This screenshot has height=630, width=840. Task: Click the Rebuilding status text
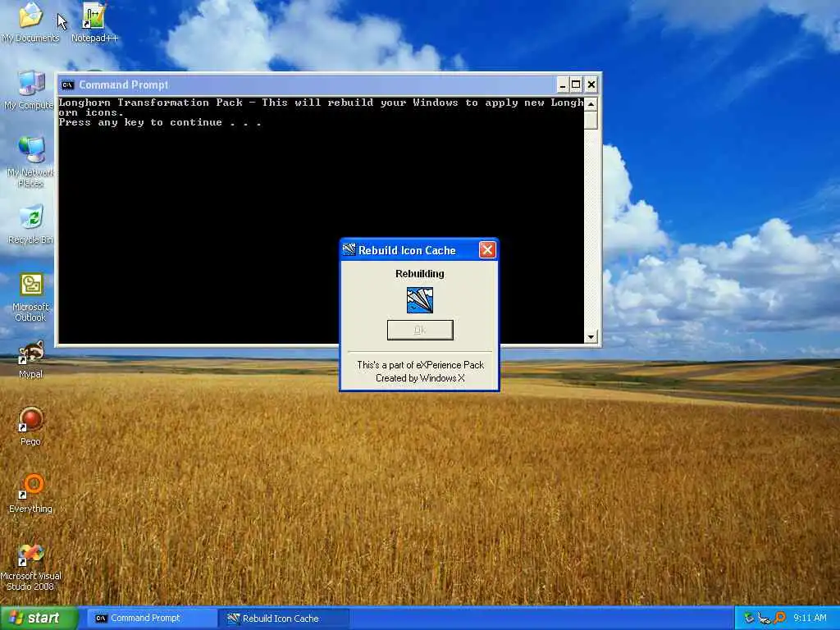click(x=419, y=274)
